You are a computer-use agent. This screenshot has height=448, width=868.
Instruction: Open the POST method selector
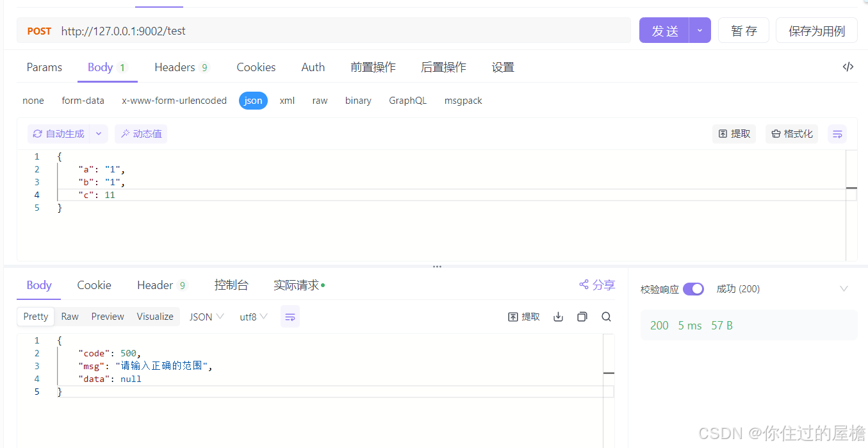(39, 31)
